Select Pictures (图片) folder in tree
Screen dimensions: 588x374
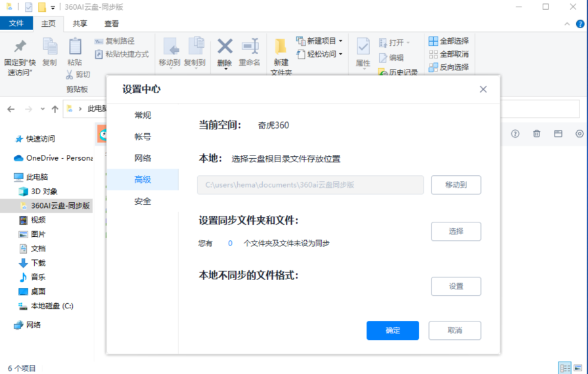pyautogui.click(x=32, y=234)
